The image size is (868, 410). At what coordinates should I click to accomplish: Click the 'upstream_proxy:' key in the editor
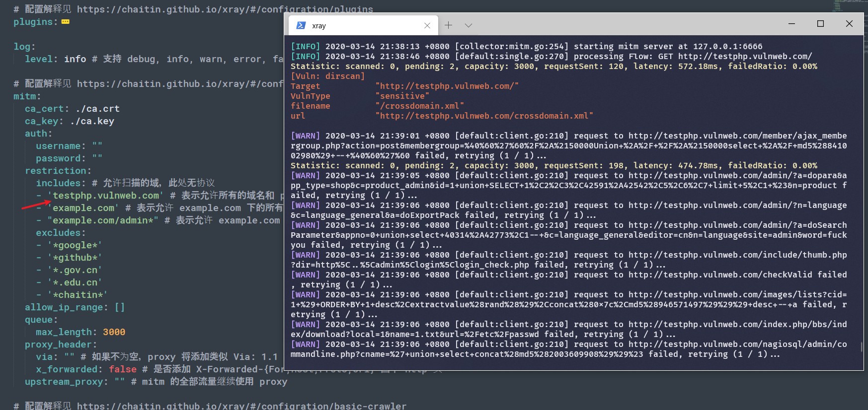pos(67,382)
